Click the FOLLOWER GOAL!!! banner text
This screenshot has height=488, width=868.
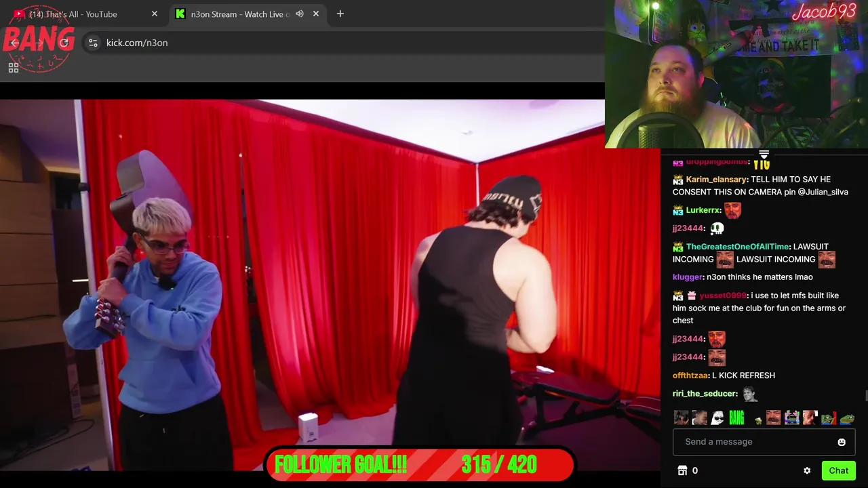(x=340, y=465)
